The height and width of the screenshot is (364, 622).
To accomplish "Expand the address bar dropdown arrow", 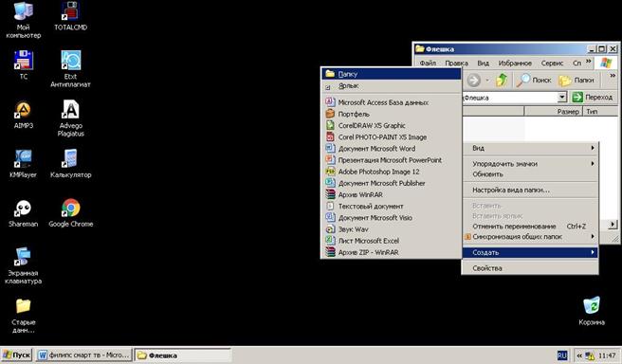I will [x=561, y=97].
